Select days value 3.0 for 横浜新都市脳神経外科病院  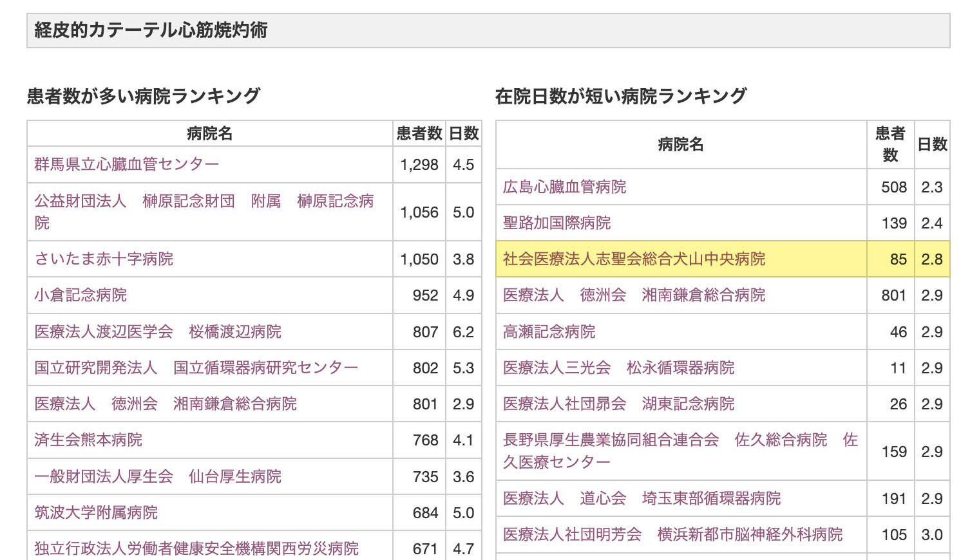(x=932, y=535)
